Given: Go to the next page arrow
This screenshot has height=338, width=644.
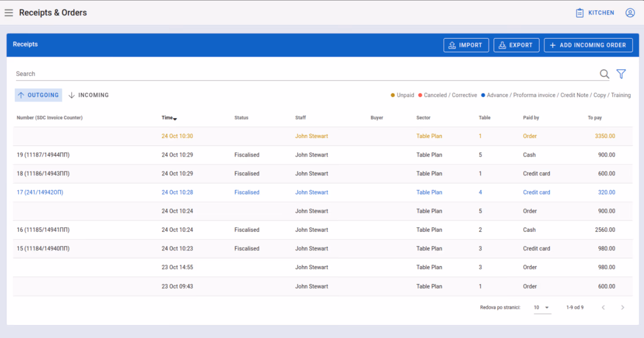Looking at the screenshot, I should coord(622,308).
